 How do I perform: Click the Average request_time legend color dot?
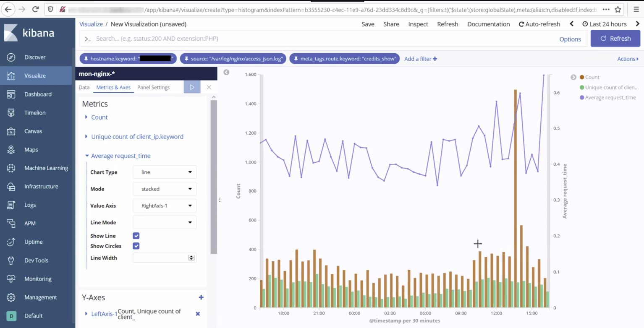pyautogui.click(x=582, y=98)
